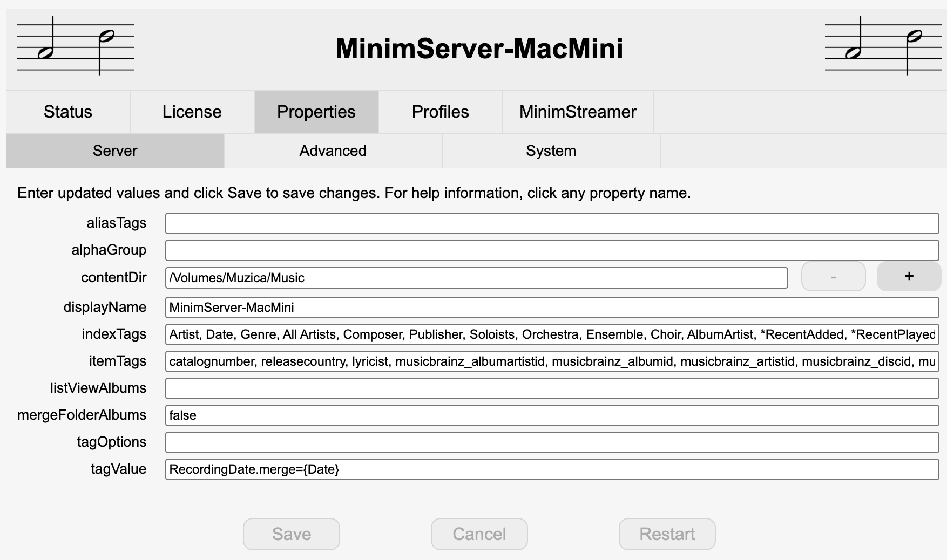Image resolution: width=947 pixels, height=560 pixels.
Task: Click the tagOptions property name
Action: pos(112,442)
